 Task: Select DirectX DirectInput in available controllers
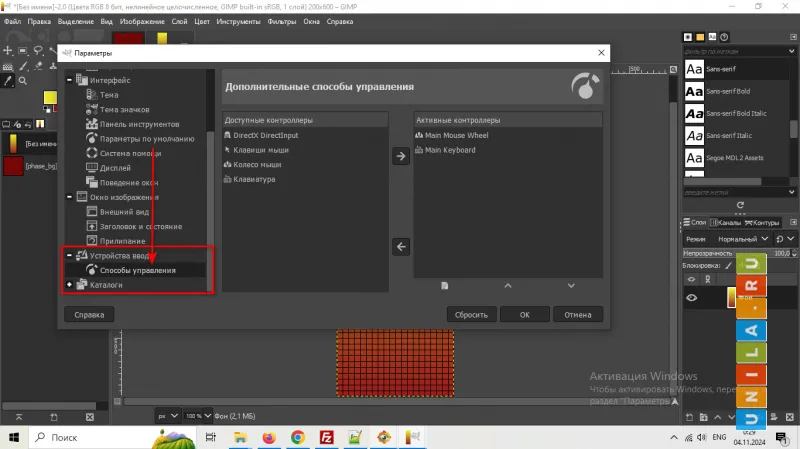click(x=266, y=135)
